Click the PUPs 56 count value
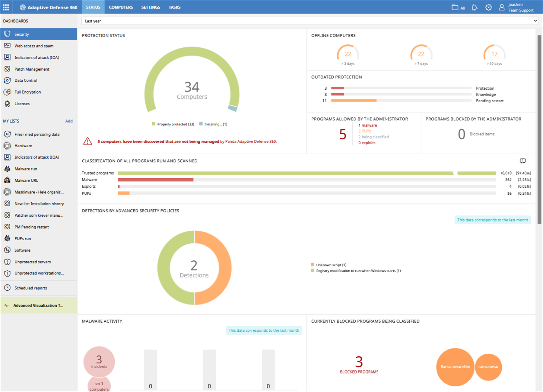Viewport: 543px width, 392px height. 509,193
